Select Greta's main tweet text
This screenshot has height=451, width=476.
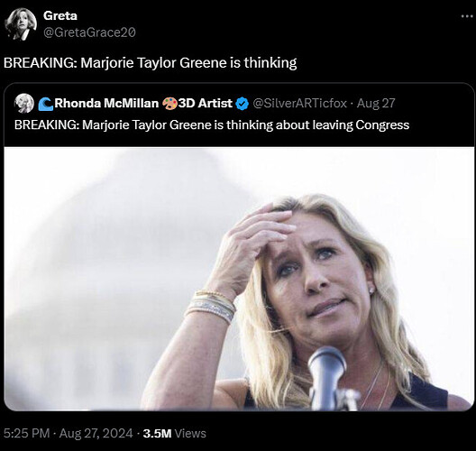pos(151,63)
